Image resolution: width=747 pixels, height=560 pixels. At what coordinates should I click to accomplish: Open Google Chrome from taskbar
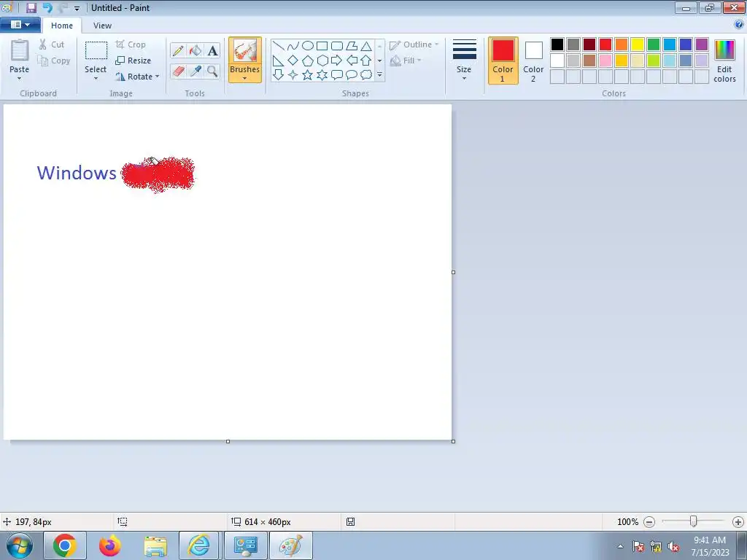click(65, 545)
